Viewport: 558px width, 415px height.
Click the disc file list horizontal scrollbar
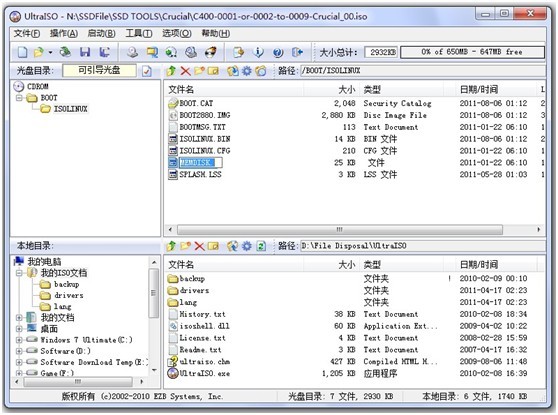tap(340, 230)
